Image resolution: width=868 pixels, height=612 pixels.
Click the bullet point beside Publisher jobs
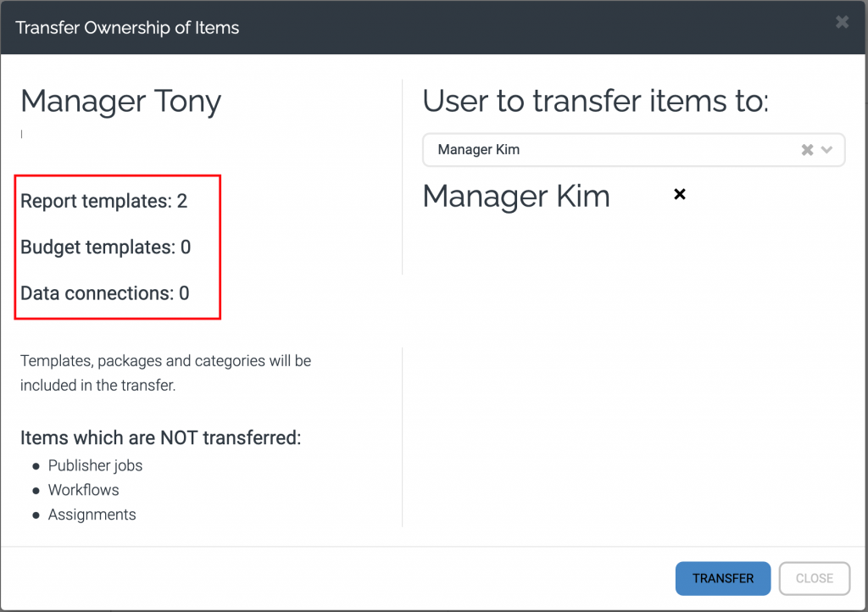36,466
